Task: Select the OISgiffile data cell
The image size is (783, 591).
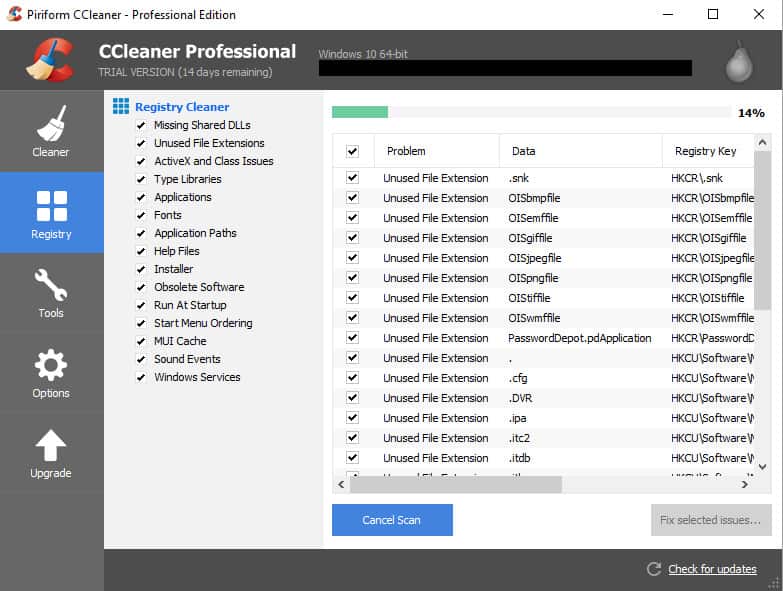Action: [530, 238]
